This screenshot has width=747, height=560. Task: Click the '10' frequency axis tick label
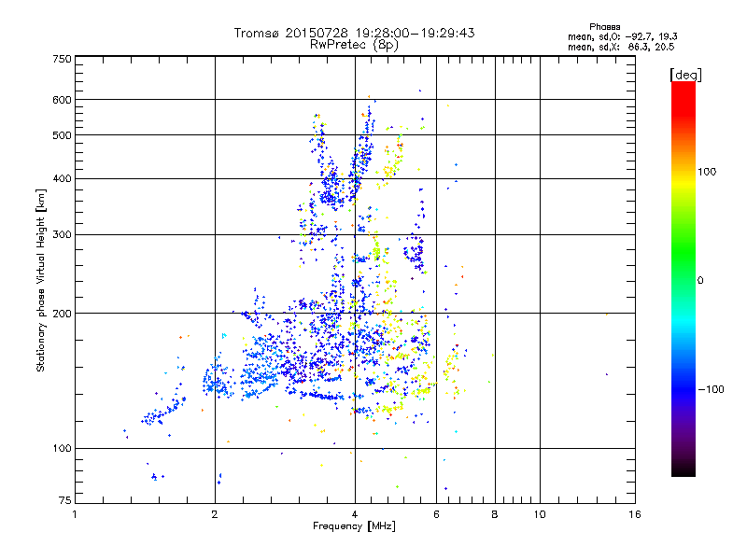pyautogui.click(x=540, y=514)
